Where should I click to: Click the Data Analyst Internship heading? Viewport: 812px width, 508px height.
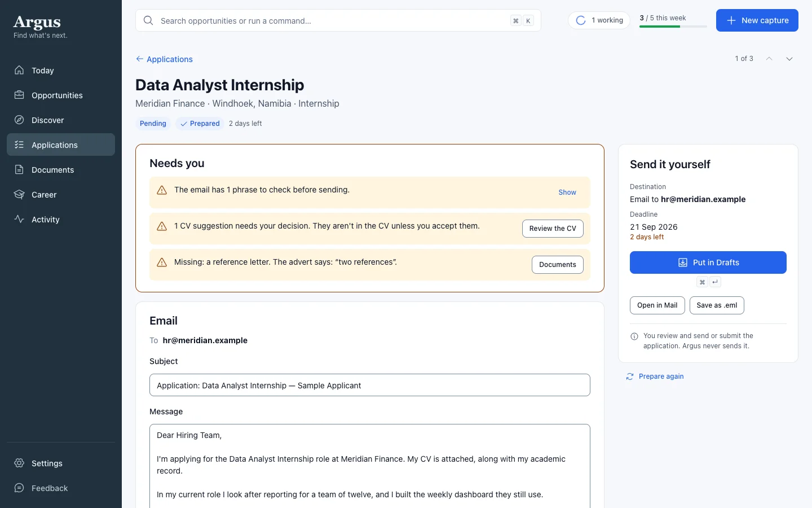pyautogui.click(x=219, y=85)
